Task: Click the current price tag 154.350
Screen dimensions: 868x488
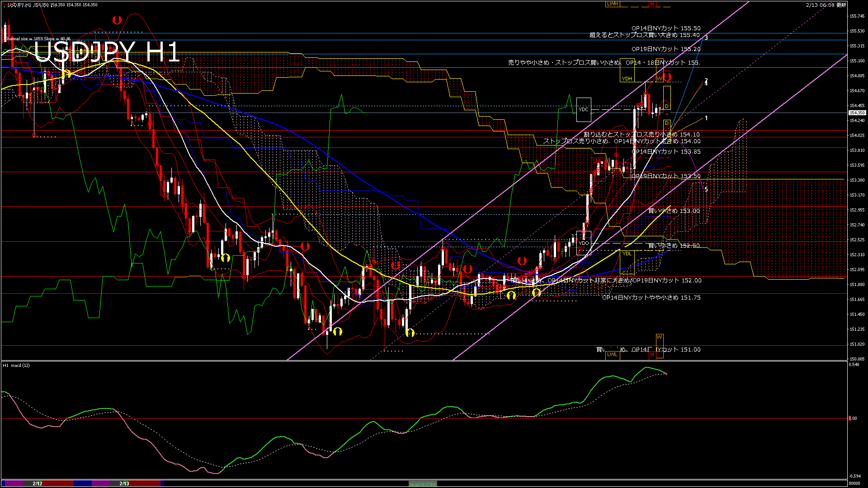Action: tap(857, 113)
